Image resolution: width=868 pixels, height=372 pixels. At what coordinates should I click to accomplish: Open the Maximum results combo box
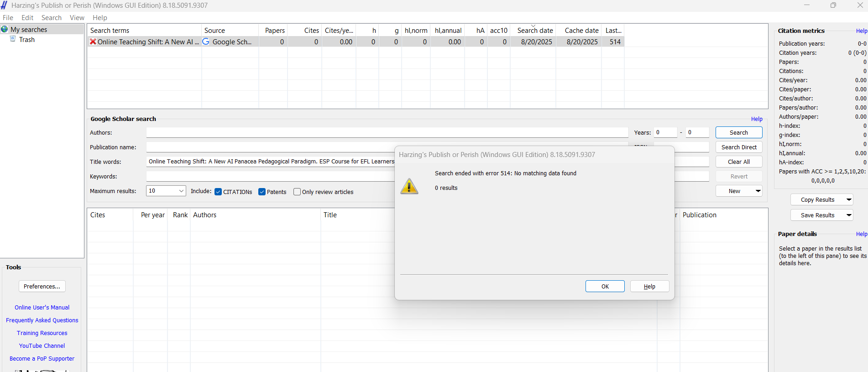166,191
